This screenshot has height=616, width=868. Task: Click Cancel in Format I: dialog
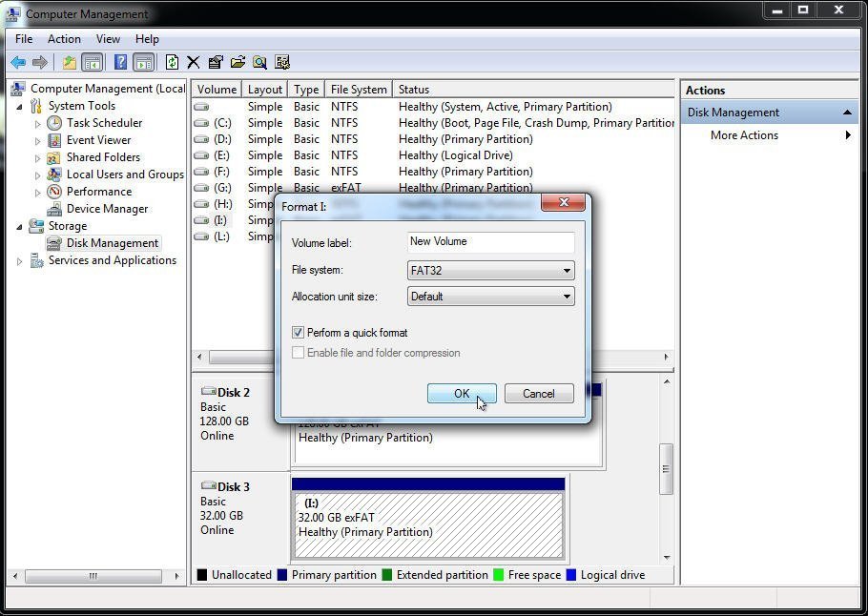pos(539,394)
